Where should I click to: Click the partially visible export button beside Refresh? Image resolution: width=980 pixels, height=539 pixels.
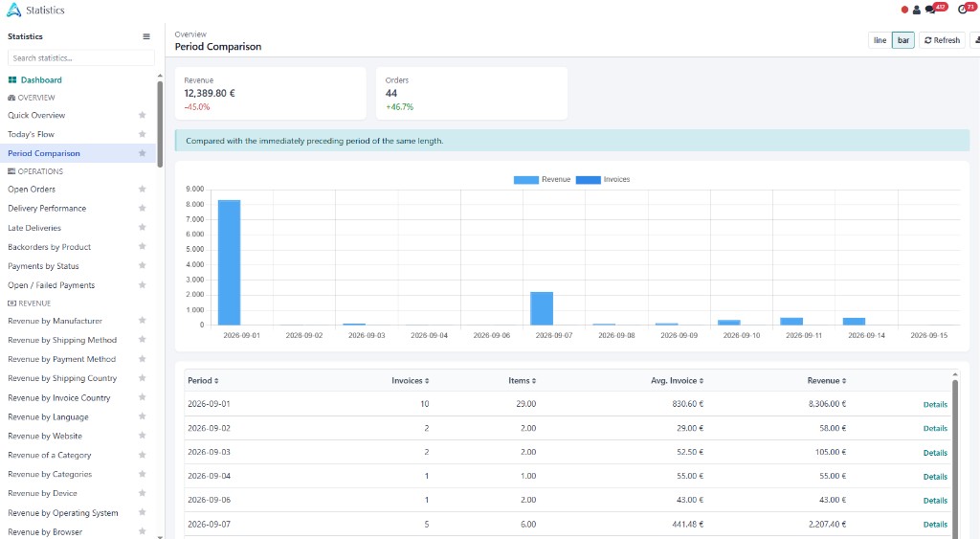[x=975, y=40]
